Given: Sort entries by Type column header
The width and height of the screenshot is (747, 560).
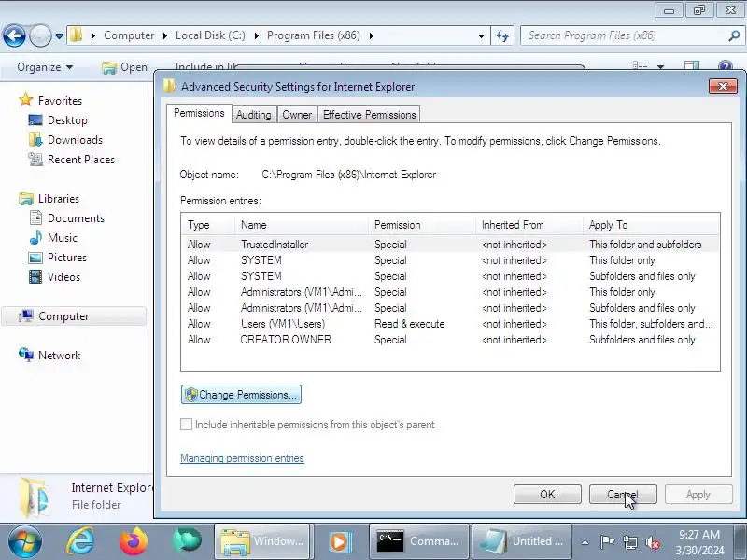Looking at the screenshot, I should pyautogui.click(x=208, y=225).
